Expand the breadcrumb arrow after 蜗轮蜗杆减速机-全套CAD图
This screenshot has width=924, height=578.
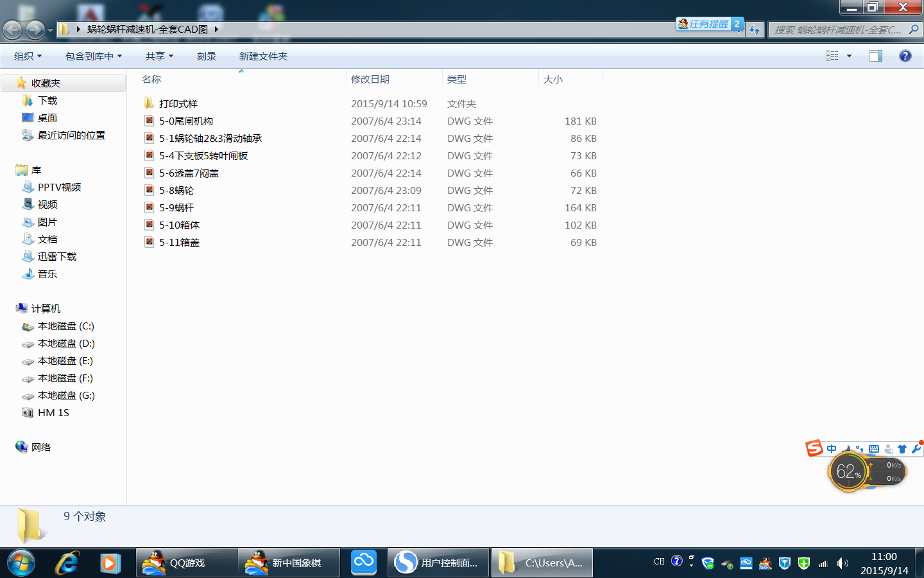(216, 29)
